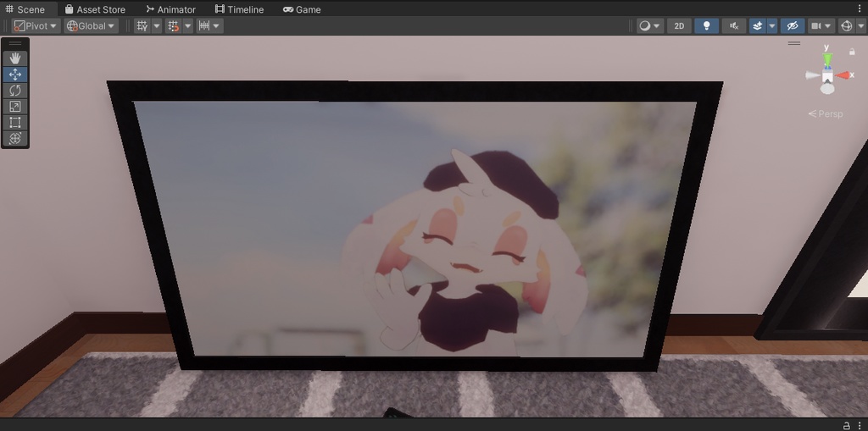The image size is (868, 431).
Task: Toggle scene audio mute
Action: click(x=733, y=26)
